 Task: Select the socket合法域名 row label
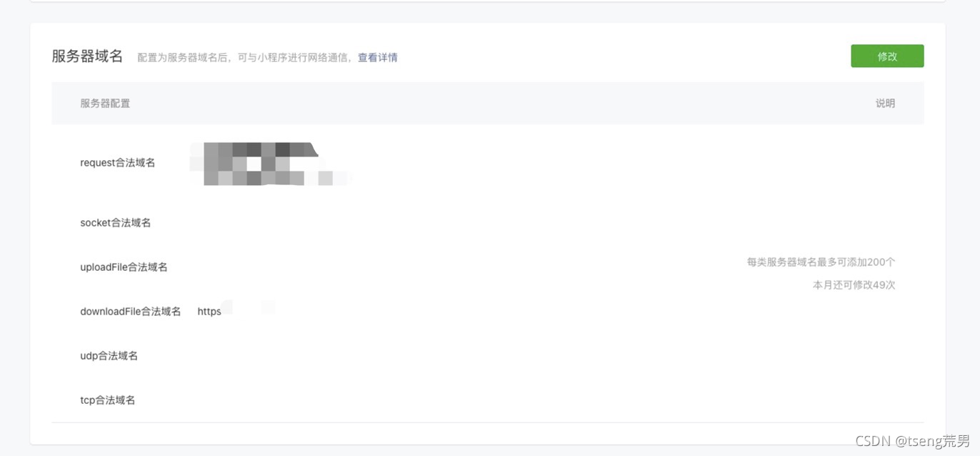coord(116,223)
